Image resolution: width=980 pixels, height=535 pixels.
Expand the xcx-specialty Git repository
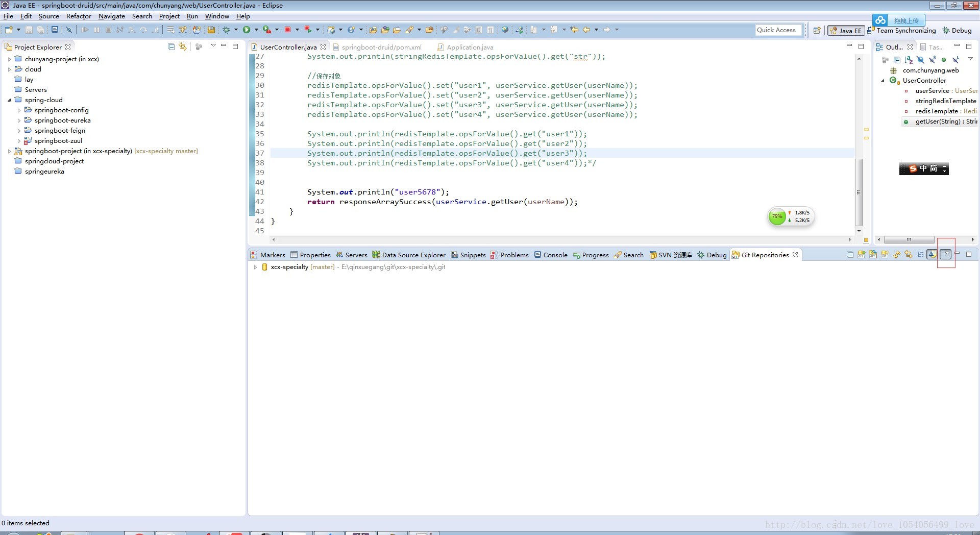[255, 267]
